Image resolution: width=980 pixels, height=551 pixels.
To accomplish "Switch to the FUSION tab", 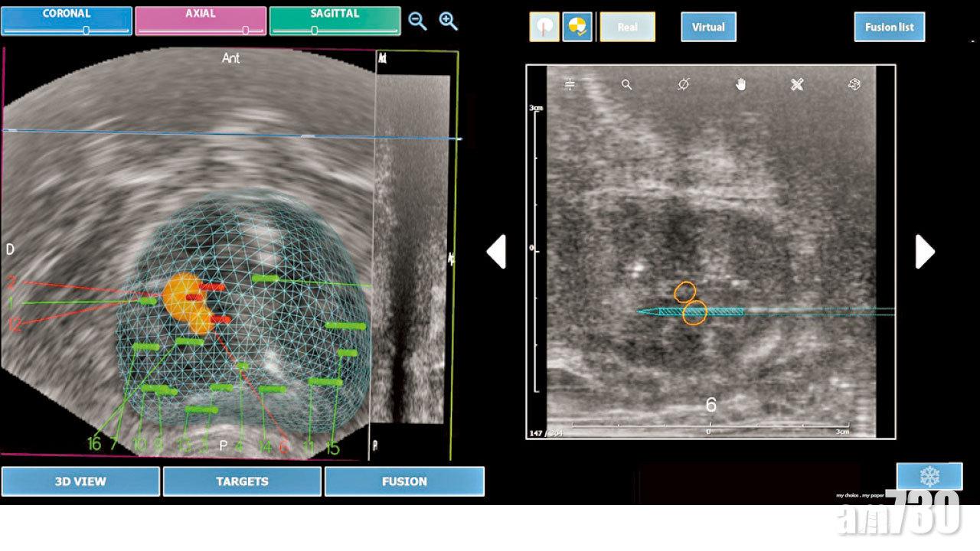I will pos(404,481).
